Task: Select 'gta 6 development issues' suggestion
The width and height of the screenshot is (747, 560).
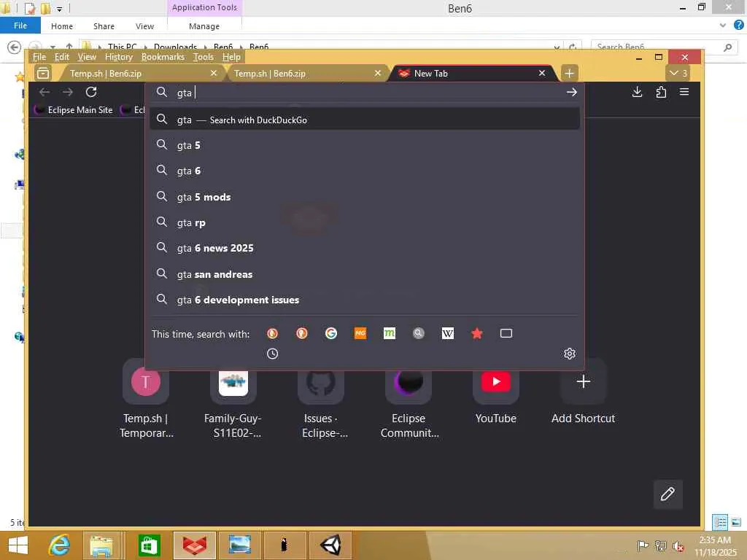Action: [365, 300]
